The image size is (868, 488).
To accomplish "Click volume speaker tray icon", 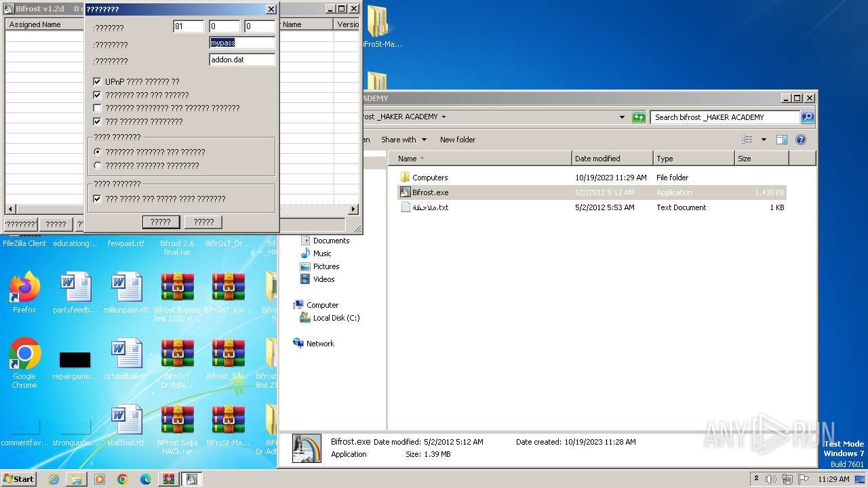I will point(771,479).
